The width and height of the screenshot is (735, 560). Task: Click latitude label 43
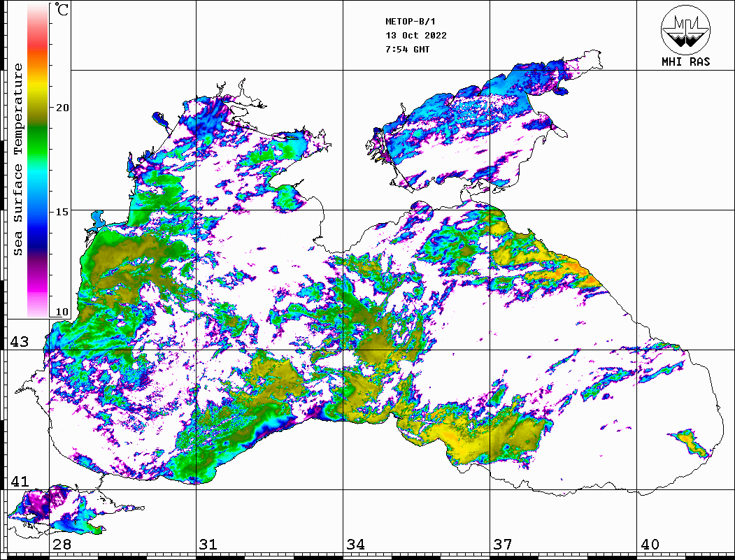pos(19,342)
